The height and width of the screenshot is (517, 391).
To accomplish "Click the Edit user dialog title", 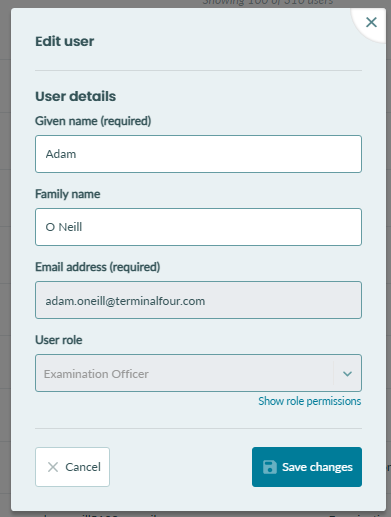I will coord(65,41).
